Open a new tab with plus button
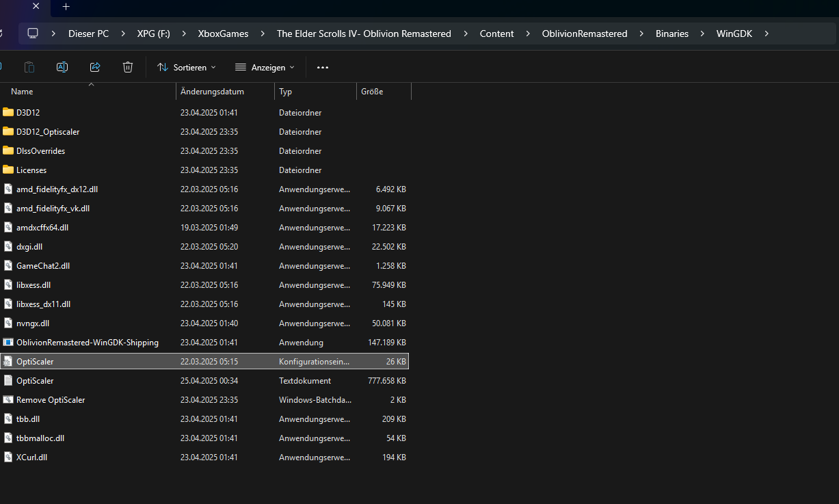 tap(66, 7)
